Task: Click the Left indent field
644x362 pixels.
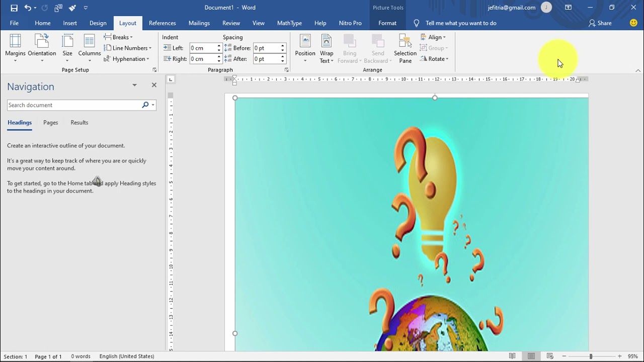Action: pos(203,48)
